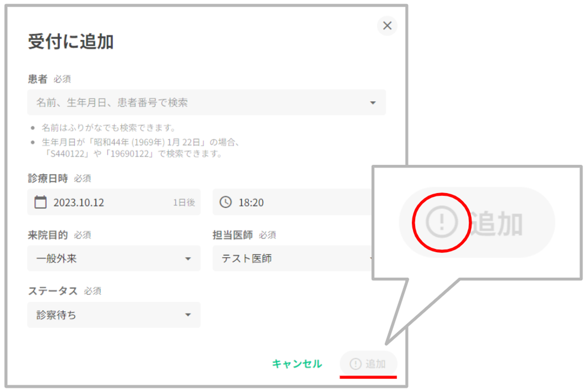The width and height of the screenshot is (588, 392).
Task: Expand the 患者 search dropdown arrow
Action: pos(373,103)
